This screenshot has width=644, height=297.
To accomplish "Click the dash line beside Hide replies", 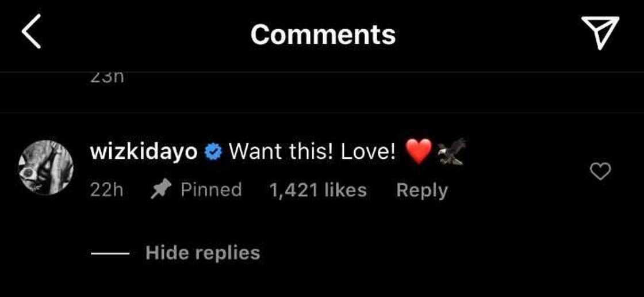I will [110, 253].
